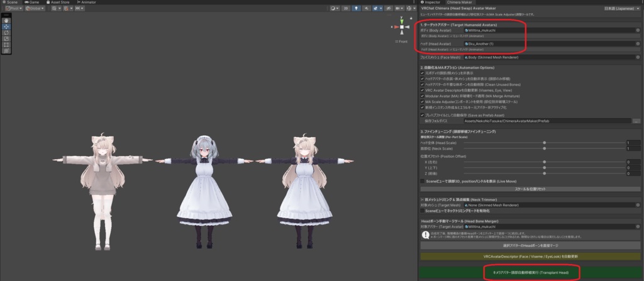Viewport: 644px width, 281px height.
Task: Toggle Save as Prefab Asset checkbox
Action: click(x=422, y=115)
